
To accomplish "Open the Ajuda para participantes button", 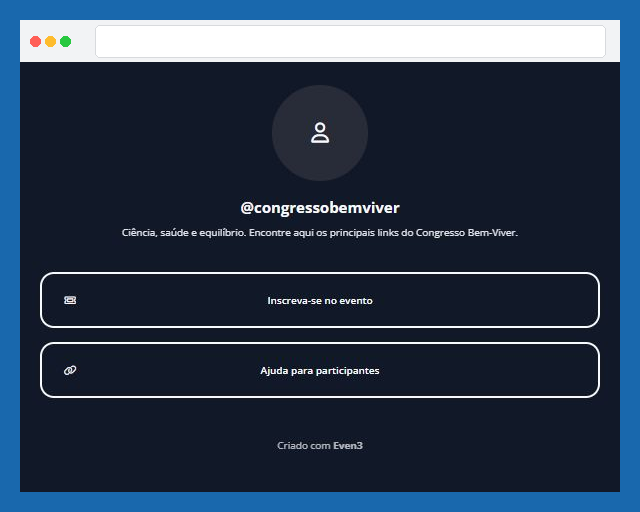I will (x=320, y=370).
